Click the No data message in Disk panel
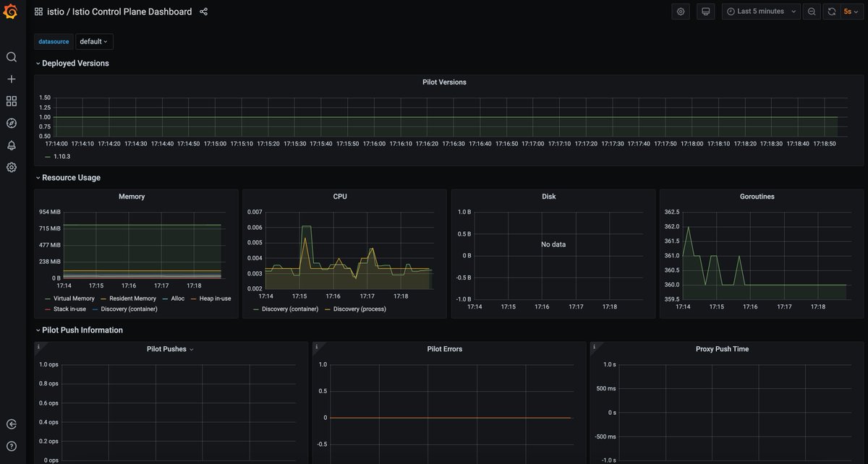 pyautogui.click(x=553, y=245)
